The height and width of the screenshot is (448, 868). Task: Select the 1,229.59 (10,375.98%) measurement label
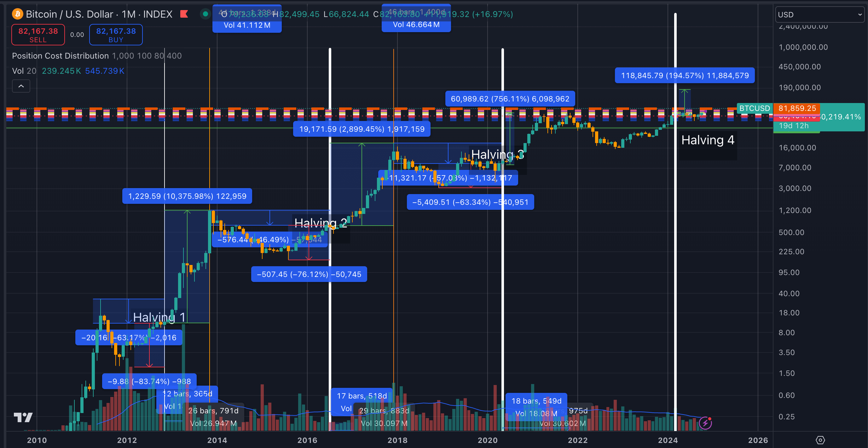pyautogui.click(x=187, y=196)
